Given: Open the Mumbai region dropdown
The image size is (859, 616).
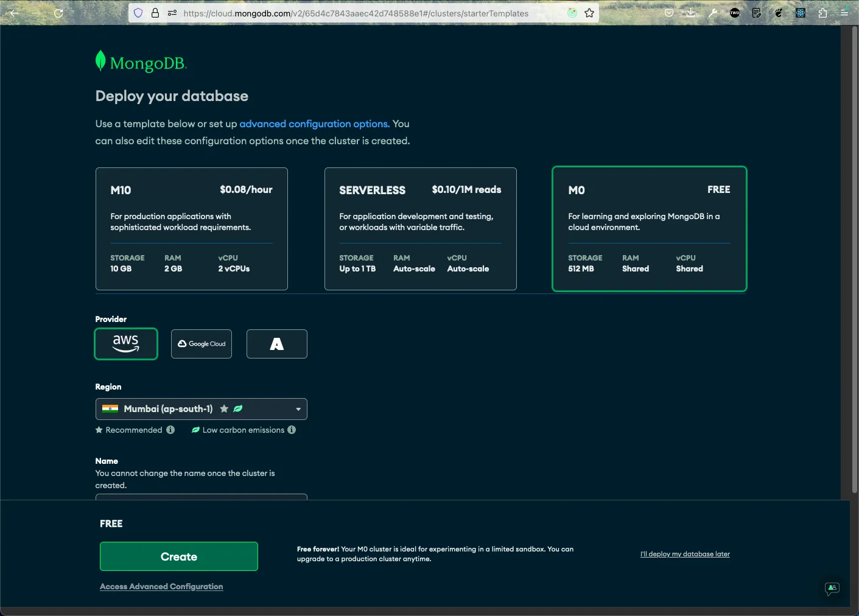Looking at the screenshot, I should 202,409.
